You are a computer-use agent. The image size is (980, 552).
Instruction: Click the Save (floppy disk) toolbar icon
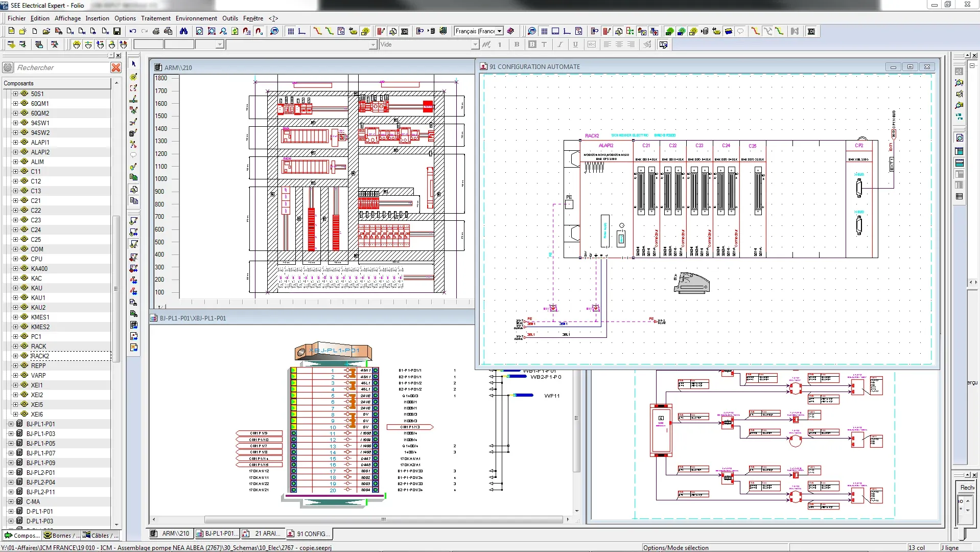pyautogui.click(x=117, y=31)
